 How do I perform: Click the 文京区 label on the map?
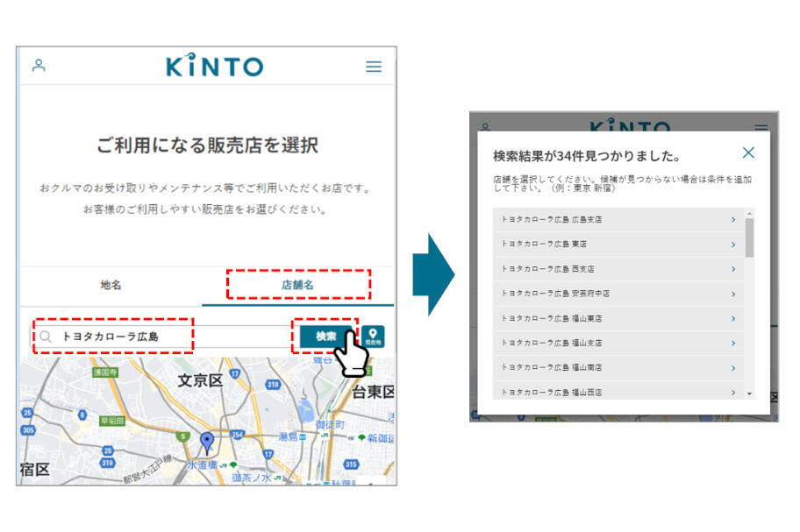tap(200, 380)
